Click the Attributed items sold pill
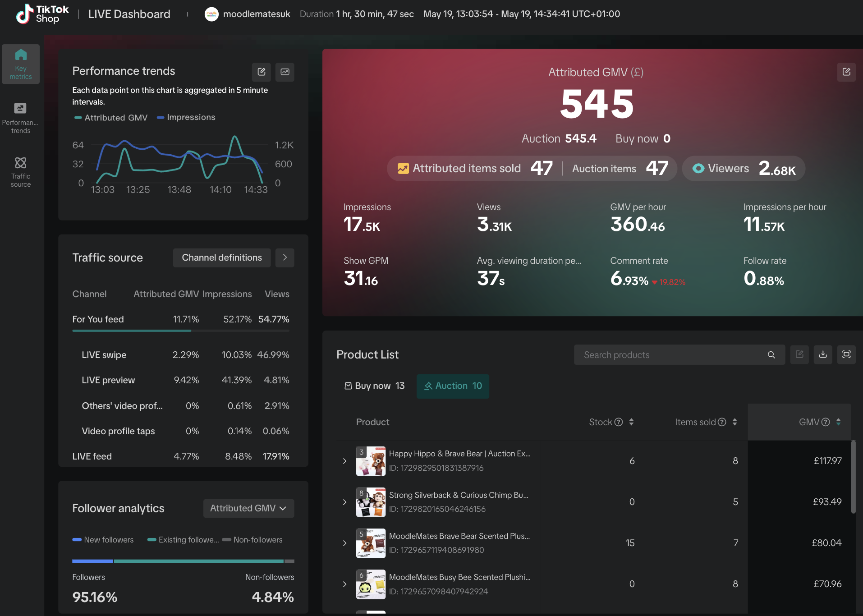Image resolution: width=863 pixels, height=616 pixels. [x=532, y=169]
